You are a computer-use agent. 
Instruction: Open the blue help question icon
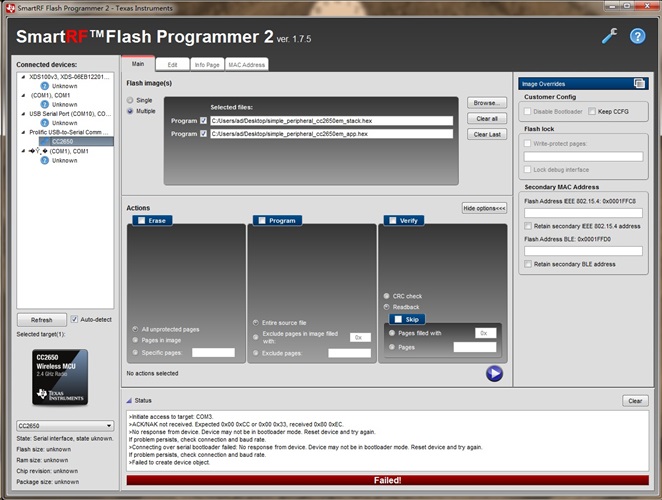[638, 36]
